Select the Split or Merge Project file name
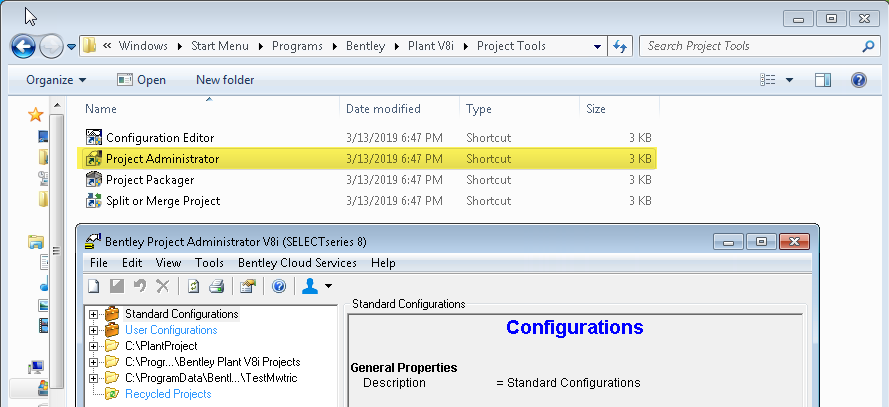 click(x=163, y=201)
